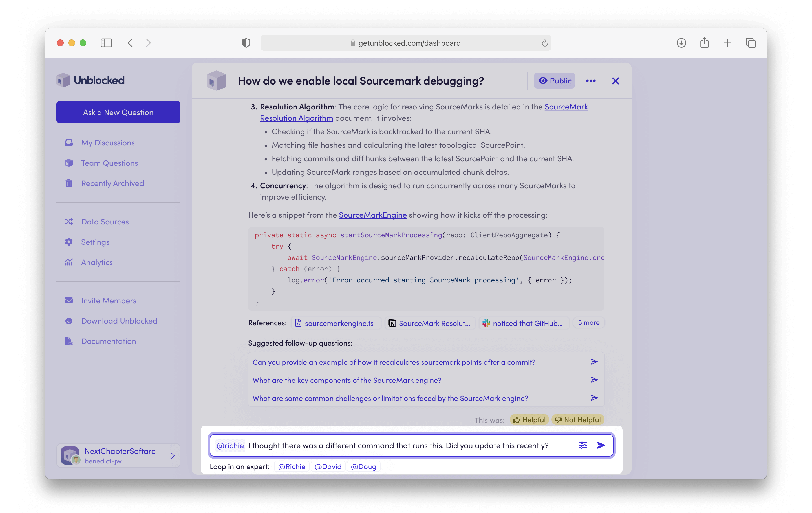This screenshot has height=513, width=812.
Task: Click the Settings gear icon
Action: pos(69,242)
